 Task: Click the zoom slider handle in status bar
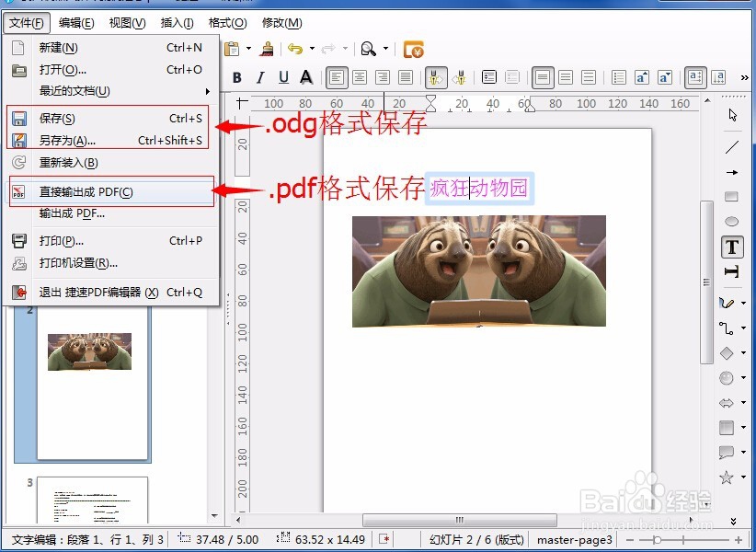click(657, 539)
